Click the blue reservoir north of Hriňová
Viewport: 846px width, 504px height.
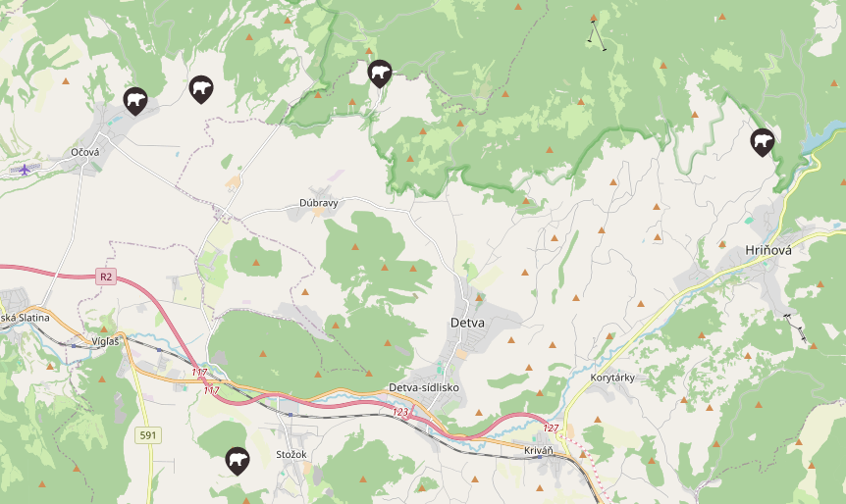pyautogui.click(x=822, y=136)
